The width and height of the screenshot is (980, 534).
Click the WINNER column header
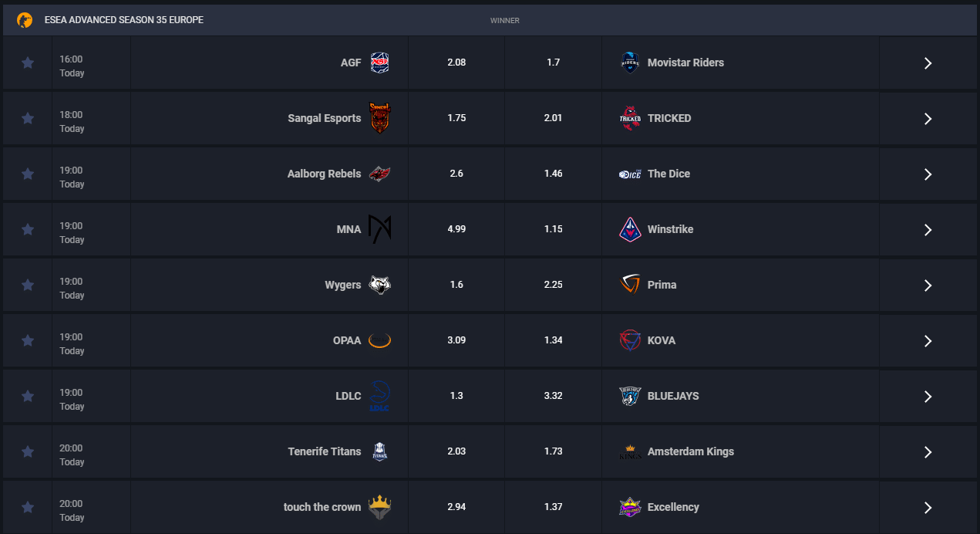[x=505, y=21]
